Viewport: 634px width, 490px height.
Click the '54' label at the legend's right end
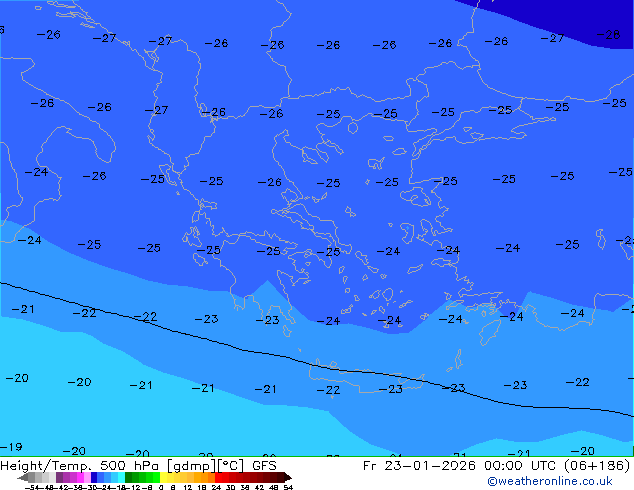click(x=288, y=487)
